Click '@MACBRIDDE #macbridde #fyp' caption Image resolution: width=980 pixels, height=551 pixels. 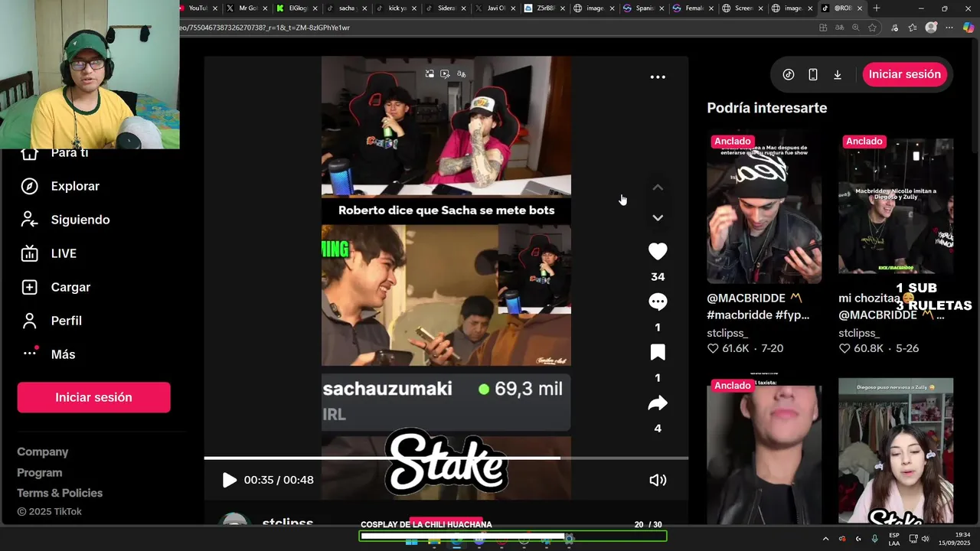coord(758,306)
